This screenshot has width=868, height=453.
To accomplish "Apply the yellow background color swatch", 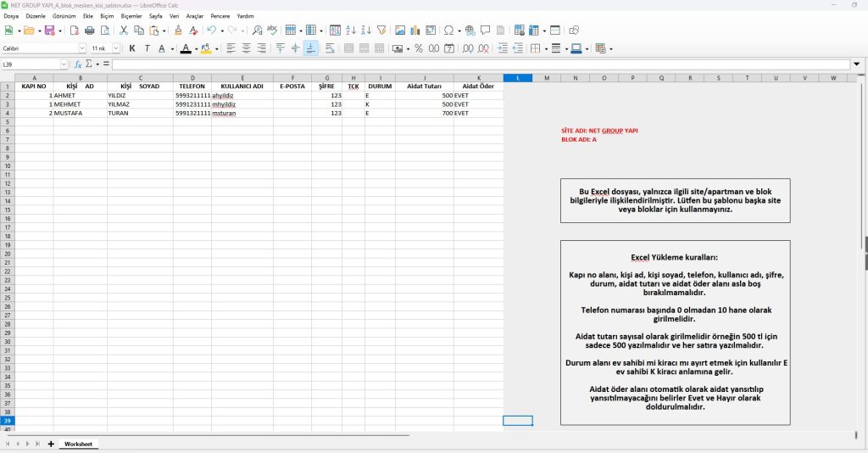I will point(206,48).
